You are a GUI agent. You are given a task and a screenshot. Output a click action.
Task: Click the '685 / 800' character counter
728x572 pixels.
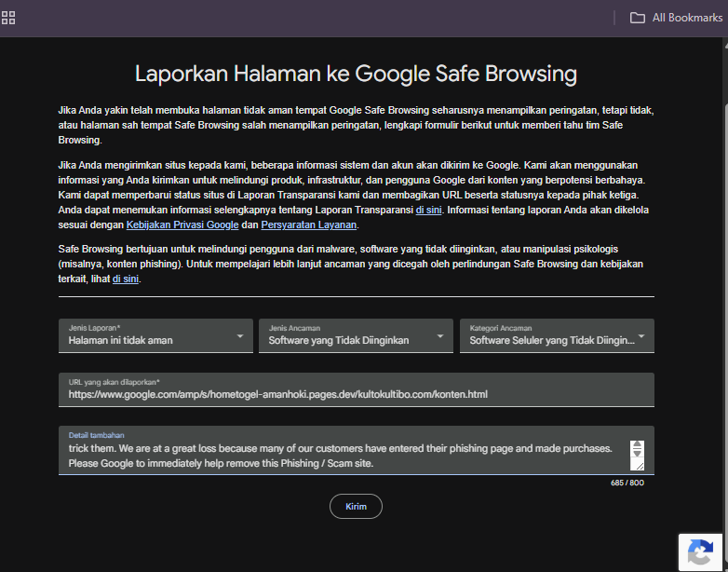627,483
